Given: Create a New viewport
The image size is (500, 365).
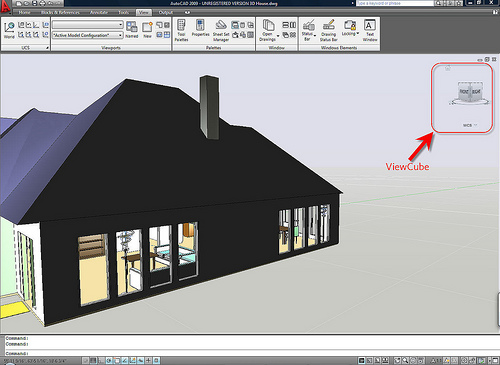Looking at the screenshot, I should [x=147, y=30].
